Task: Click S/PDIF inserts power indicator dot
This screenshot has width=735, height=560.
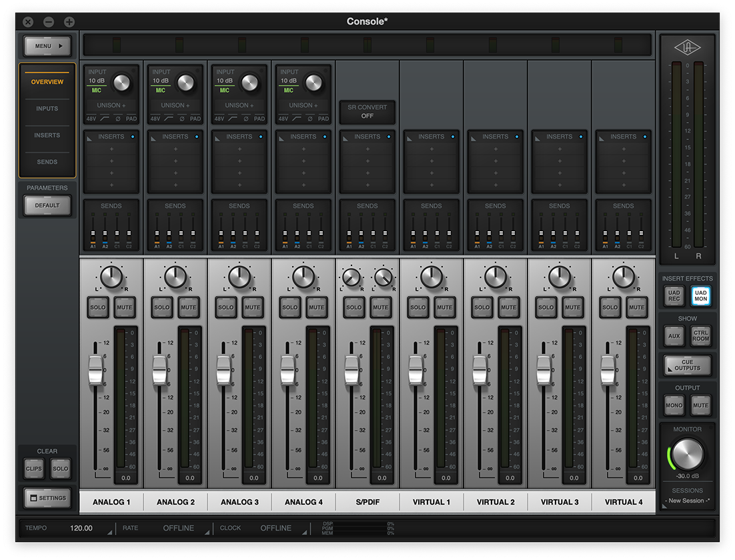Action: pyautogui.click(x=389, y=137)
